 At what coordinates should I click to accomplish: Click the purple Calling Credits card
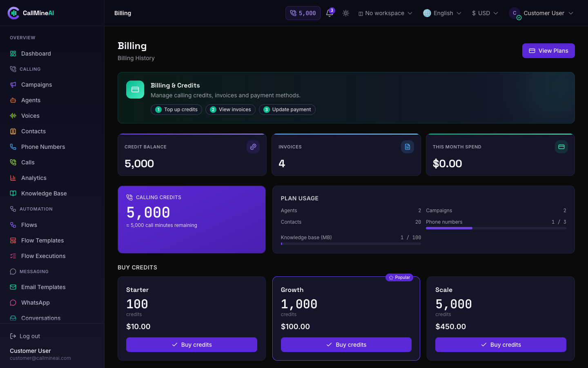click(x=192, y=220)
